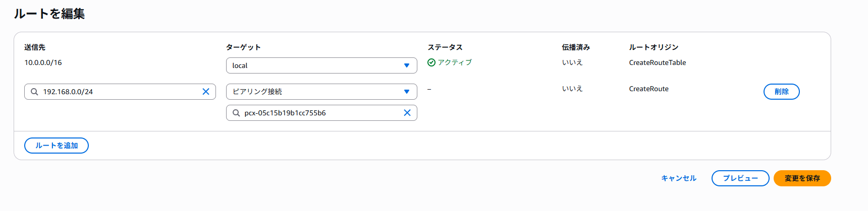Screen dimensions: 868x211
Task: Add a new route with ルートを追加
Action: click(x=57, y=146)
